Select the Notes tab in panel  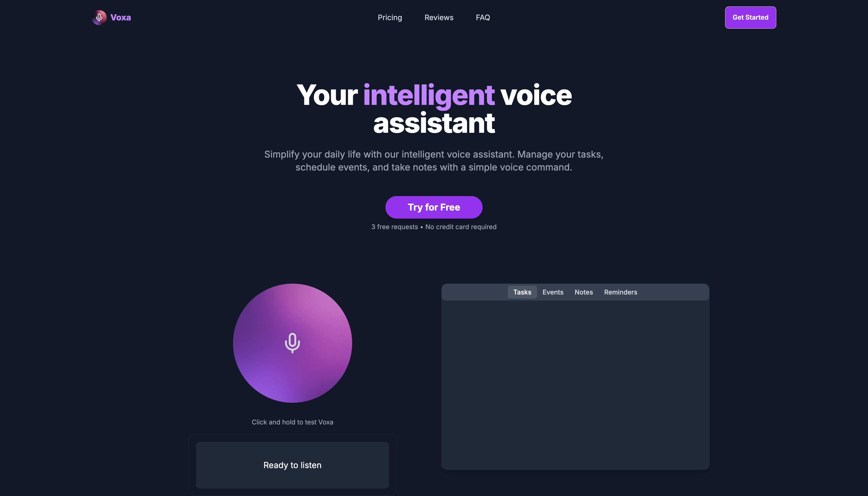tap(584, 292)
